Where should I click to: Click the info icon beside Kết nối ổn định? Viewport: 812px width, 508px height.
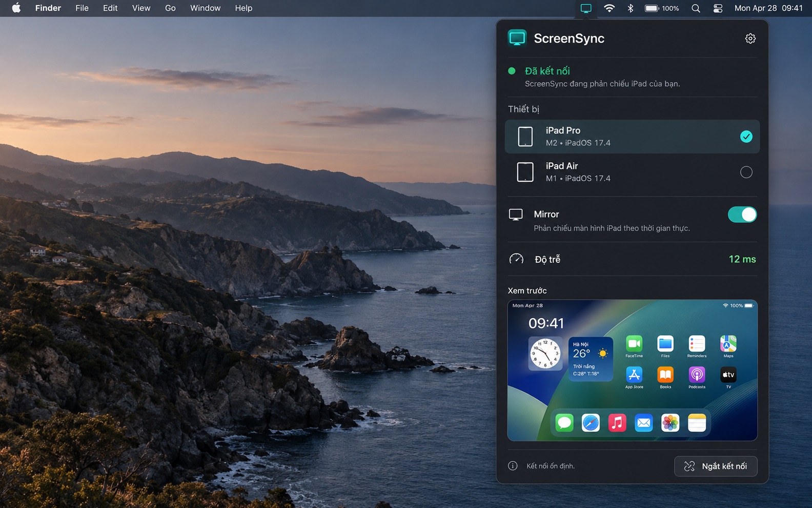[x=513, y=466]
